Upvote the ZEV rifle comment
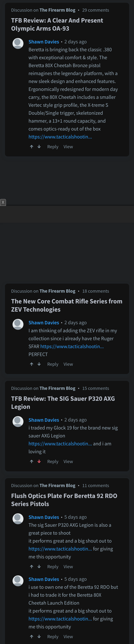The width and height of the screenshot is (134, 644). pos(32,364)
